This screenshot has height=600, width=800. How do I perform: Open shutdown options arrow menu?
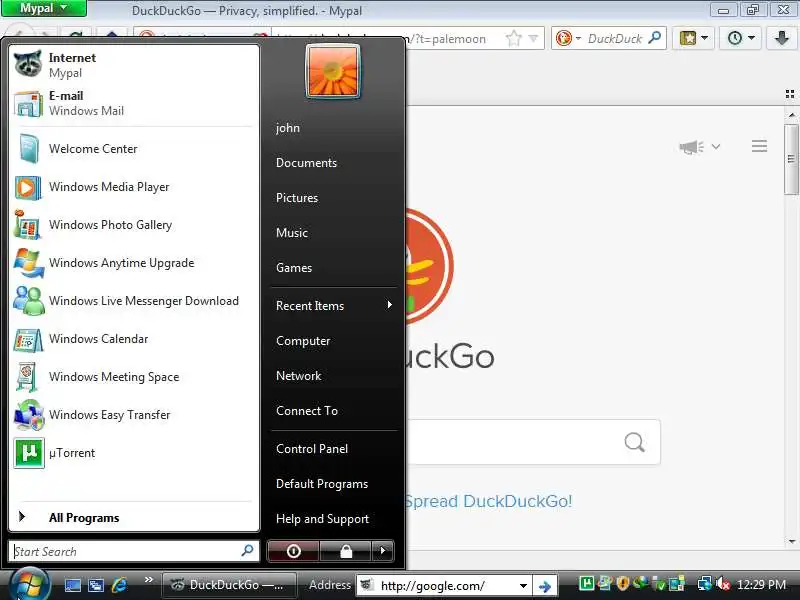pyautogui.click(x=383, y=551)
